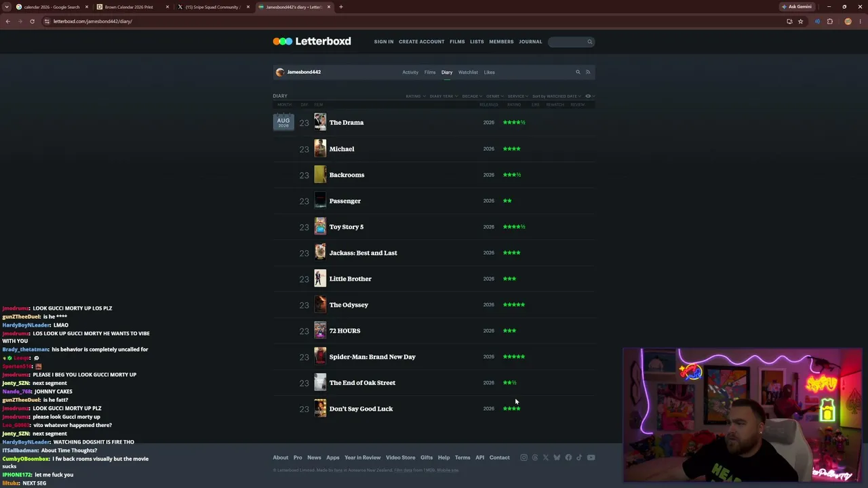Open Letterboxd's X icon in footer
Image resolution: width=868 pixels, height=488 pixels.
point(546,457)
